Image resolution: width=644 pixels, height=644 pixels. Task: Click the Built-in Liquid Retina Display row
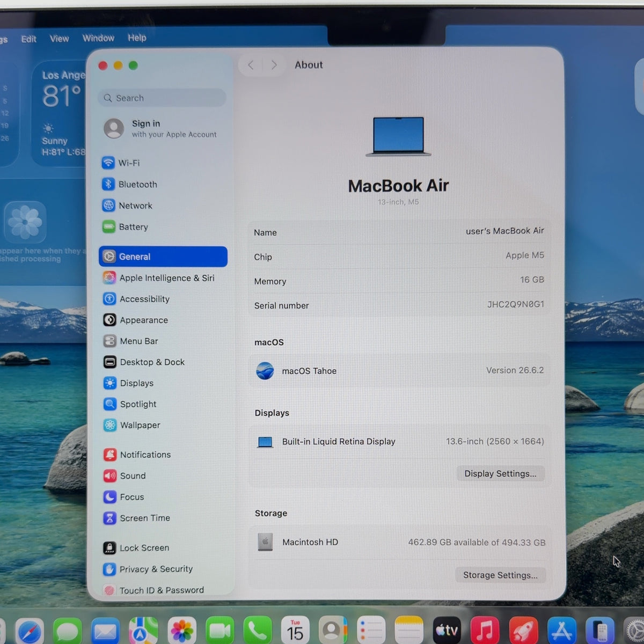(x=399, y=442)
